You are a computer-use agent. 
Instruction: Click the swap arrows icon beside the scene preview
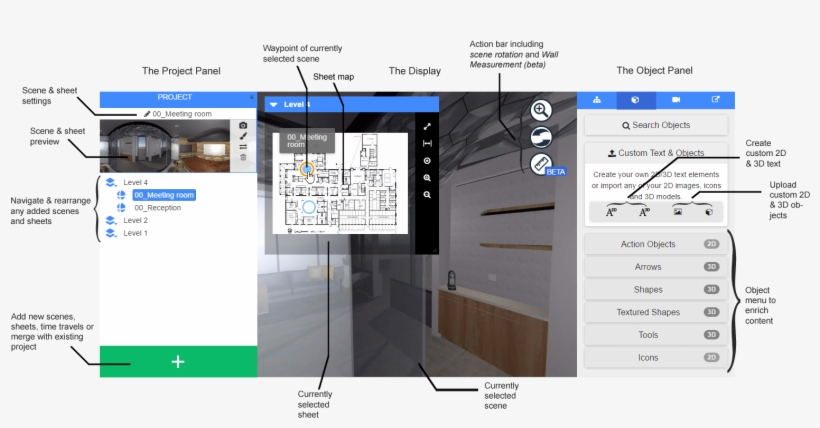pos(243,147)
